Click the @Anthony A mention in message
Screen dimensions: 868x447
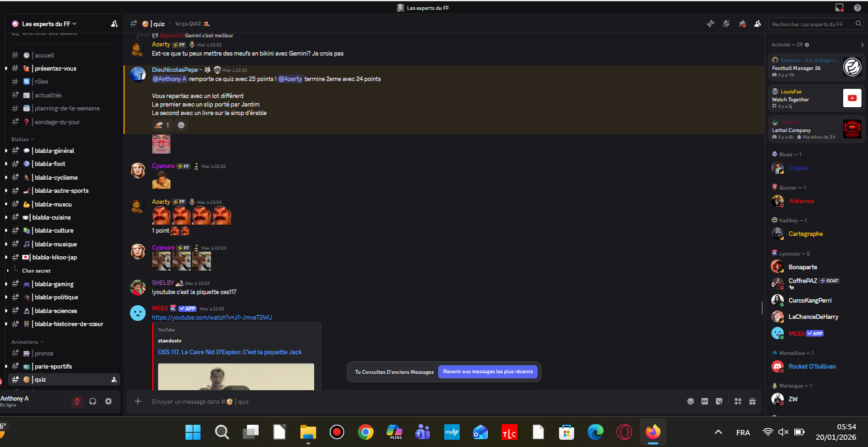pyautogui.click(x=170, y=79)
